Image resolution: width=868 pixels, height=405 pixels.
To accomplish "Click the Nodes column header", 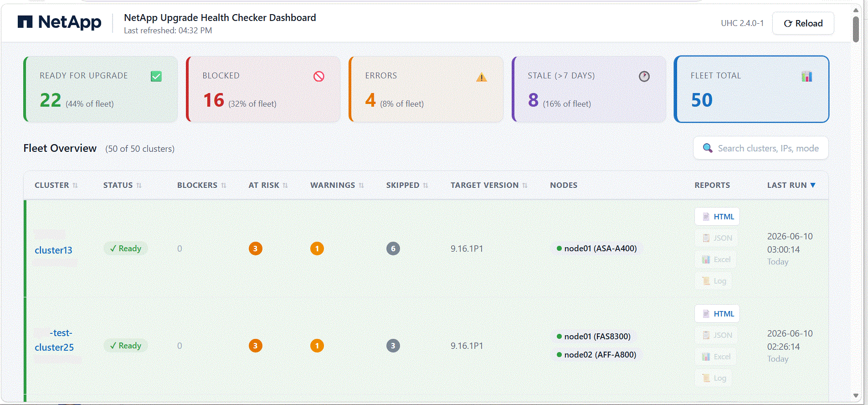I will click(x=564, y=185).
